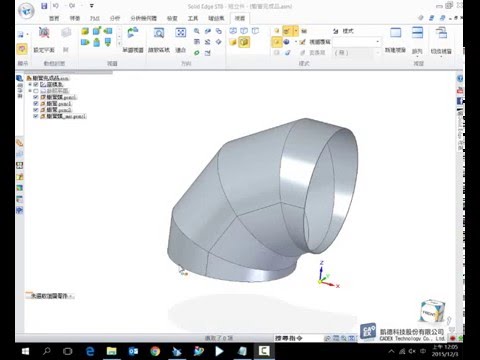Image resolution: width=480 pixels, height=360 pixels.
Task: Click the view orientation cube in corner
Action: [x=432, y=311]
